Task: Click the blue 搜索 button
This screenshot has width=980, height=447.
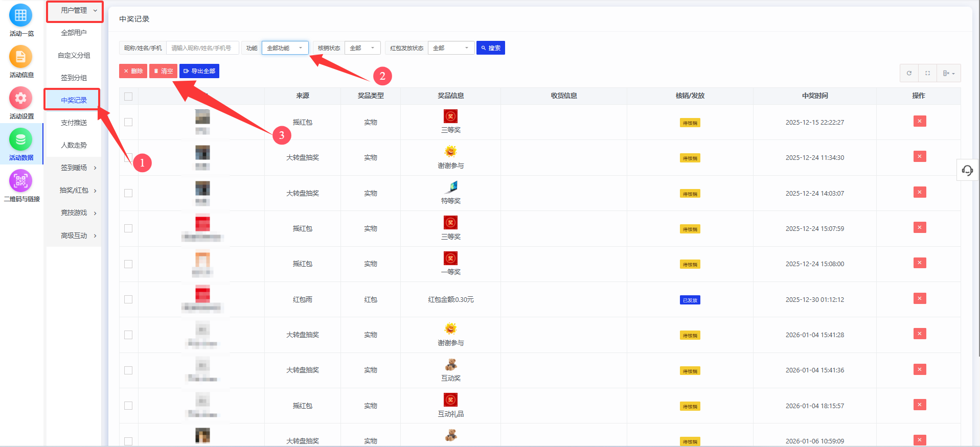Action: tap(490, 48)
